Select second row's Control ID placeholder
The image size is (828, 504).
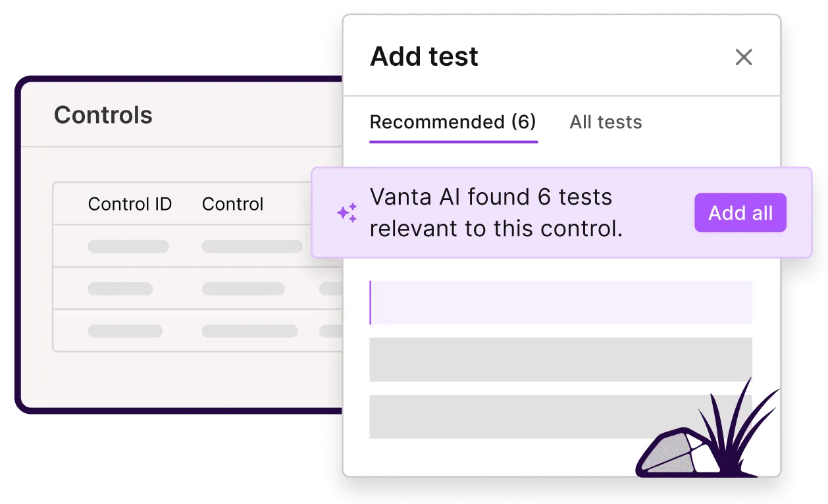(120, 289)
